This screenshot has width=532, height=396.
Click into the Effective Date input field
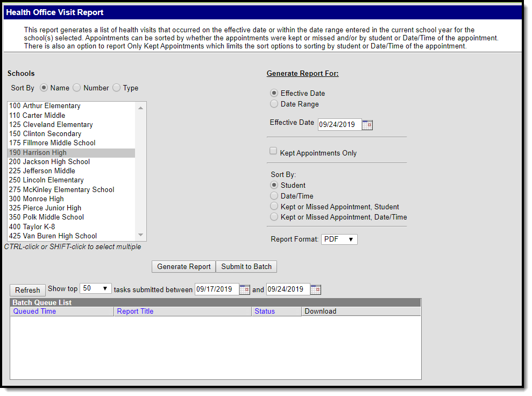click(339, 124)
